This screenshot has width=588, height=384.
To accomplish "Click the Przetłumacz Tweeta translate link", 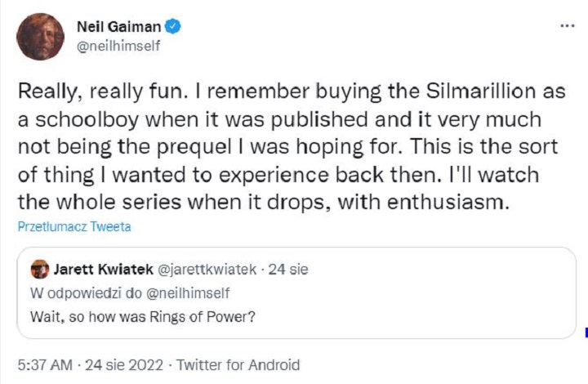I will tap(73, 227).
